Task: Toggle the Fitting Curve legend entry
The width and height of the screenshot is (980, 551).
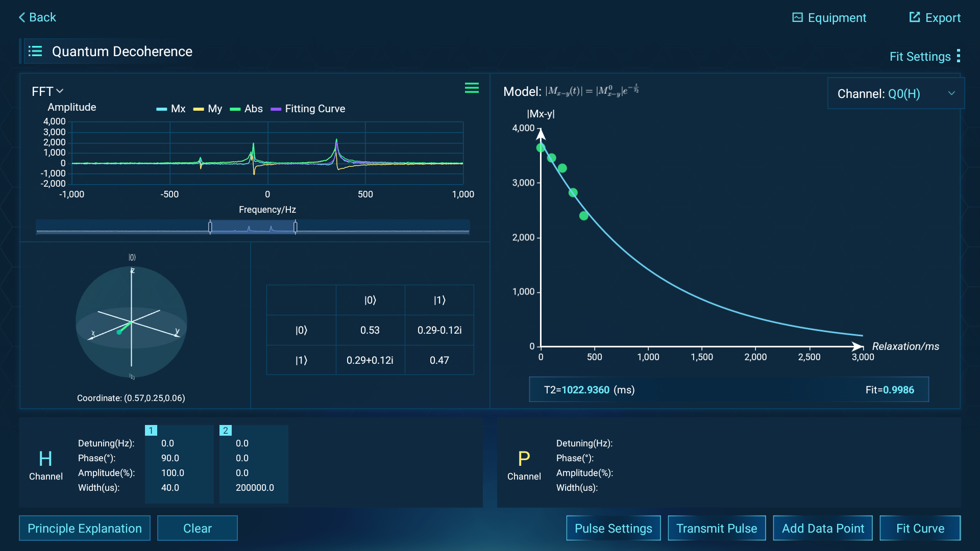Action: click(x=308, y=109)
